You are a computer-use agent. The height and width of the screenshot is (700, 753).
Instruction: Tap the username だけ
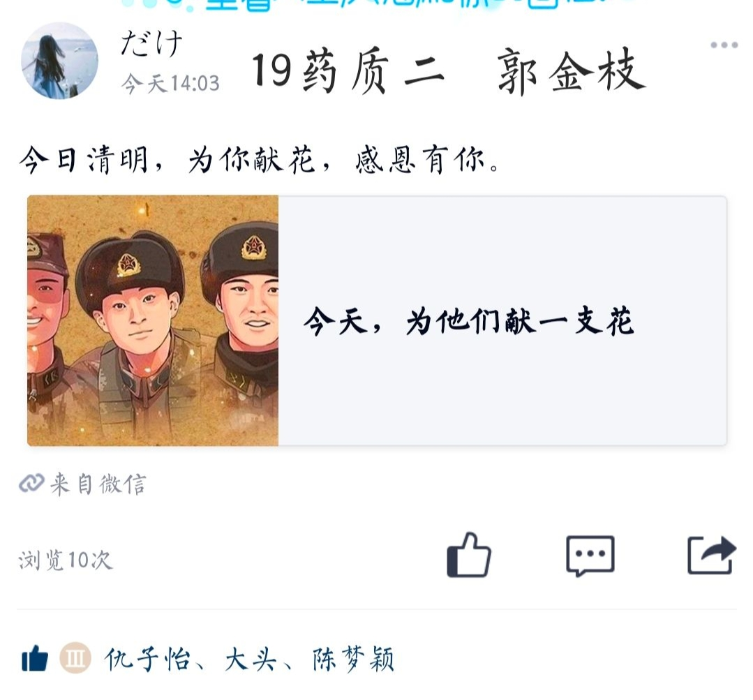[151, 43]
